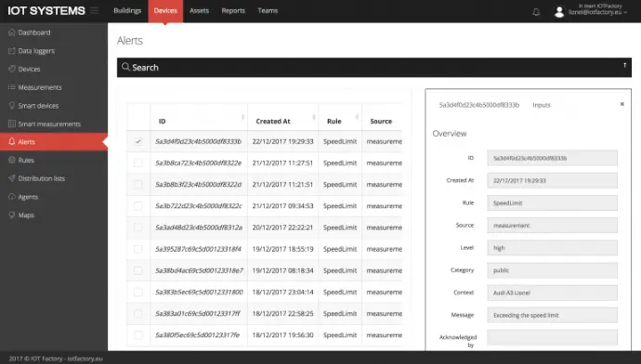641x364 pixels.
Task: Open notifications bell in top bar
Action: [536, 12]
